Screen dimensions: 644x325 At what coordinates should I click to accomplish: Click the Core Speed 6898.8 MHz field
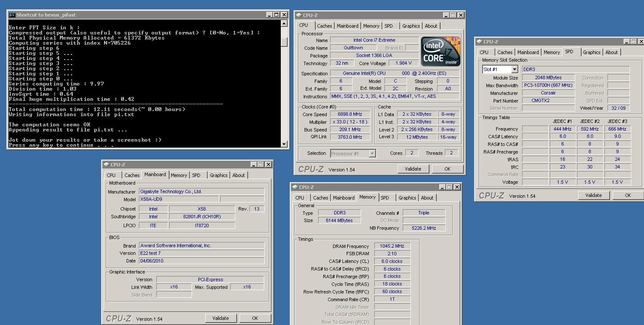[x=350, y=114]
